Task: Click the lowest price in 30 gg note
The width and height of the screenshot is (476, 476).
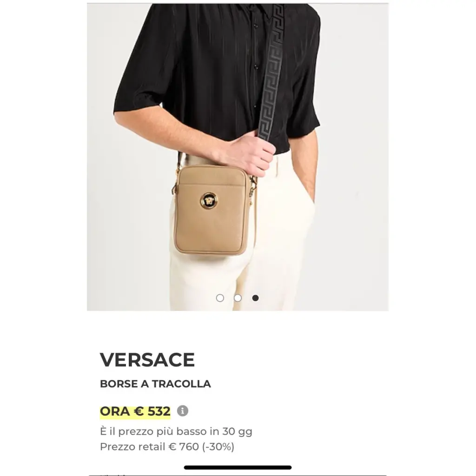Action: tap(176, 431)
